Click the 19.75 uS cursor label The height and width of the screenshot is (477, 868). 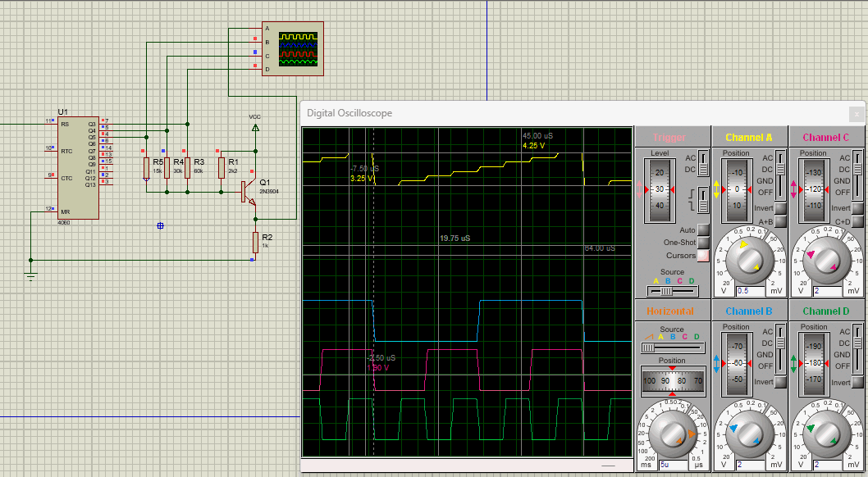[455, 238]
